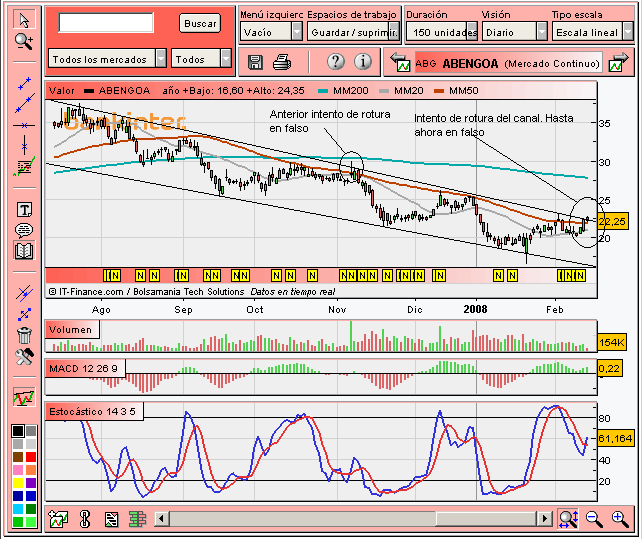Open the 150 unidades duration dropdown
This screenshot has width=642, height=539.
442,32
